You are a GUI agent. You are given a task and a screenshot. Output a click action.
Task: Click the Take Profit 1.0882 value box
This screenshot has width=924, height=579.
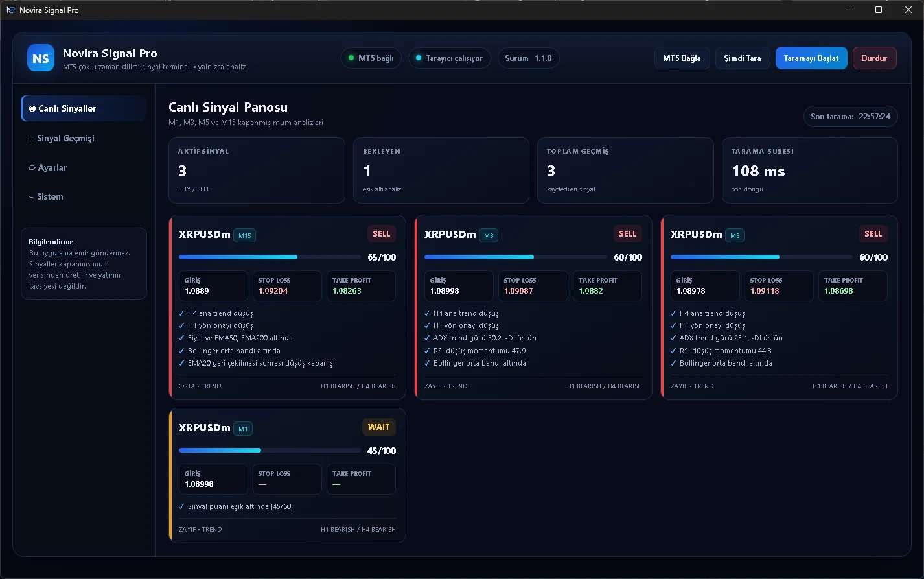click(607, 286)
